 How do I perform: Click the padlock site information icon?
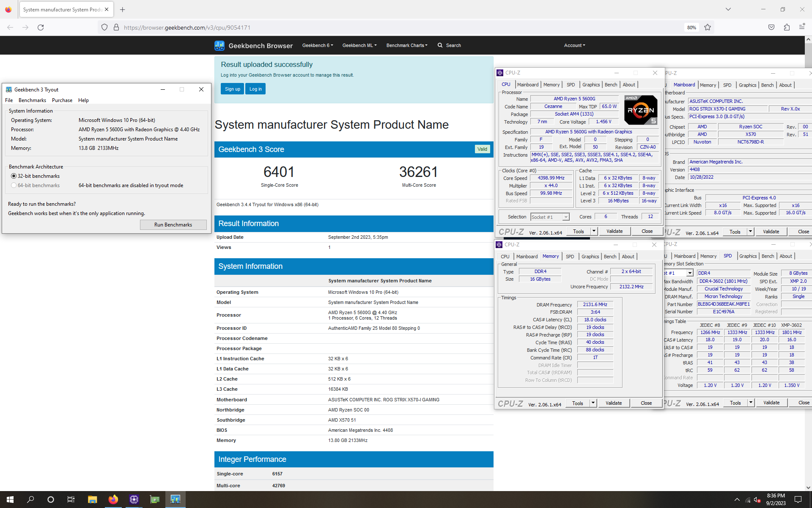[x=116, y=28]
